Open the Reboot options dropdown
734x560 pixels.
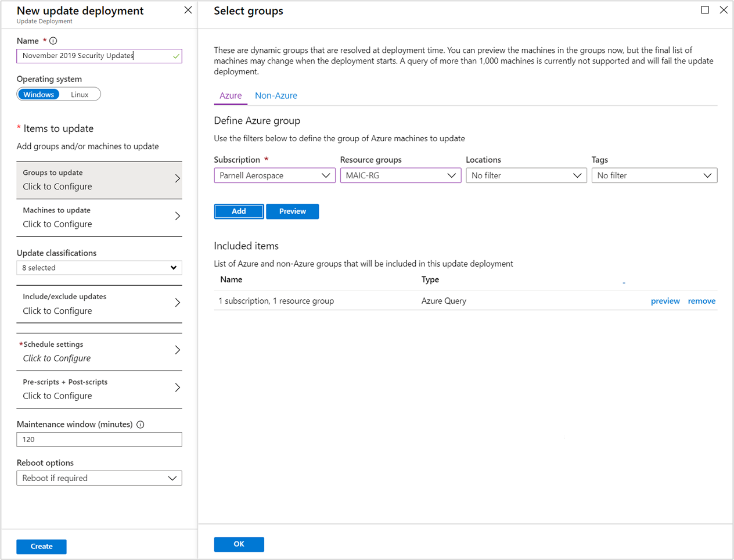(x=99, y=478)
